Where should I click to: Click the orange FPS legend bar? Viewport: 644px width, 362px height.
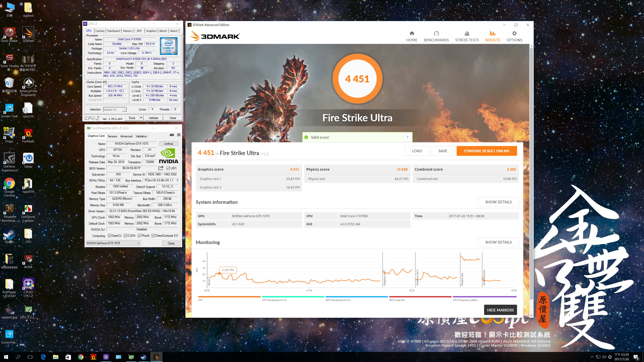(229, 297)
